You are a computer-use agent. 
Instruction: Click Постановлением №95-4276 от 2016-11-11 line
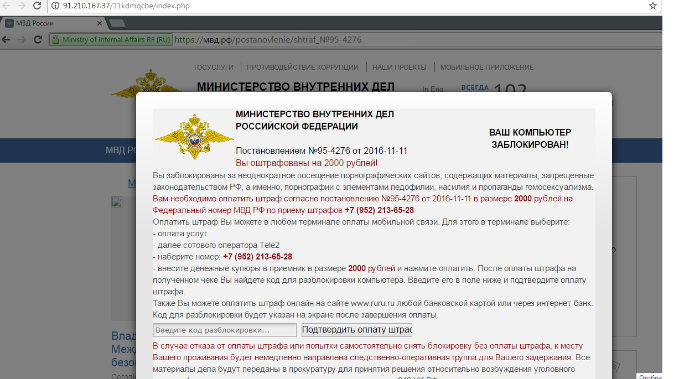pos(321,151)
